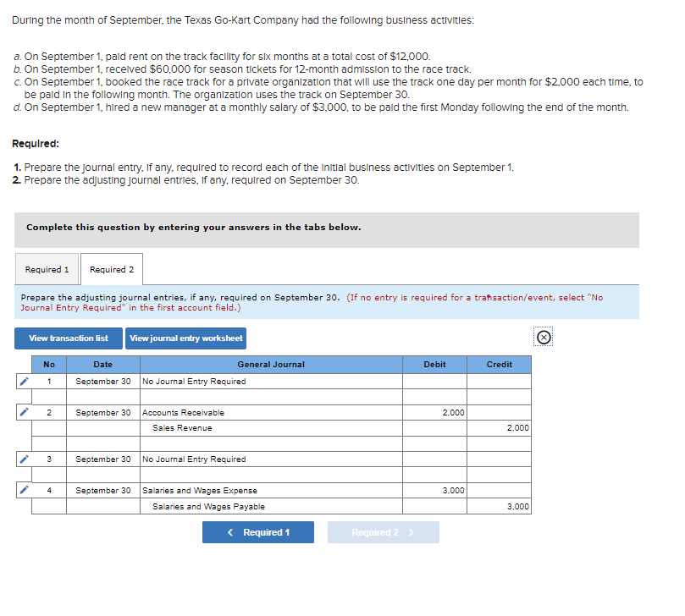Edit journal entry number 4 with pencil icon

point(24,490)
